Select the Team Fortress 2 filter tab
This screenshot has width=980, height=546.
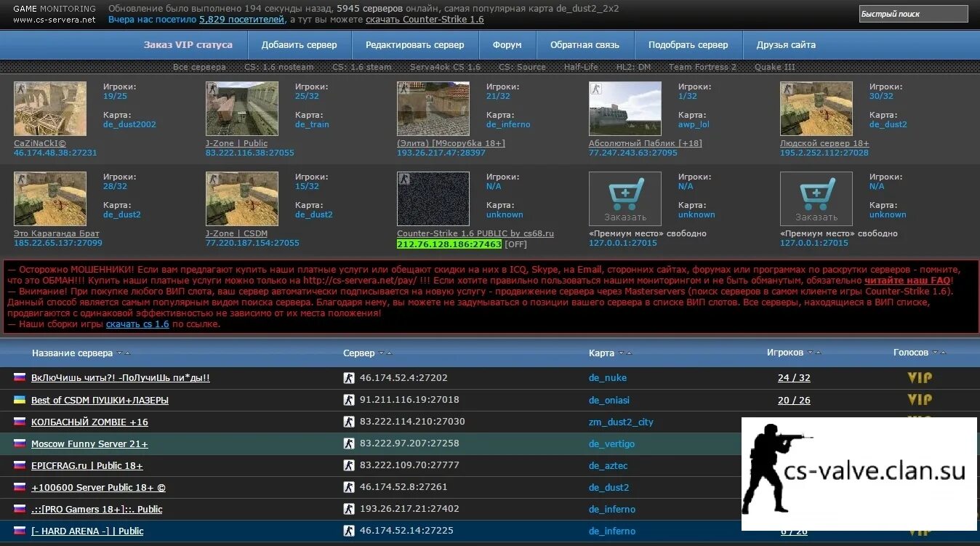(702, 67)
